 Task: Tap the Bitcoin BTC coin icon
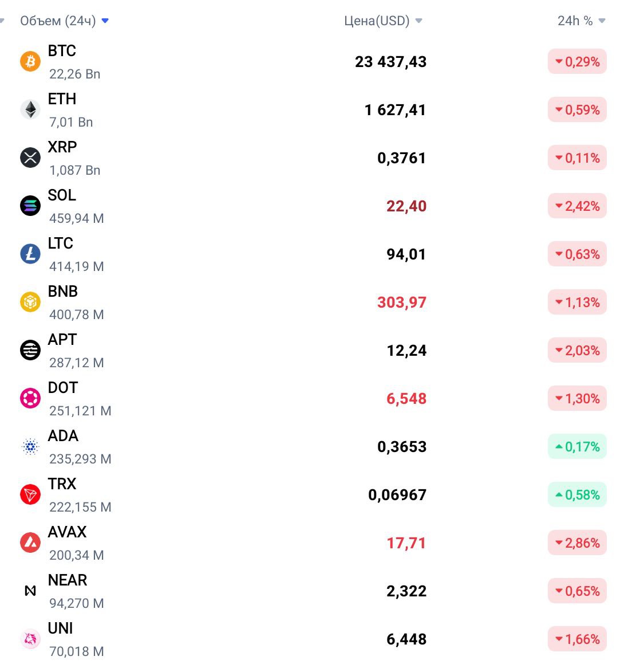[30, 61]
